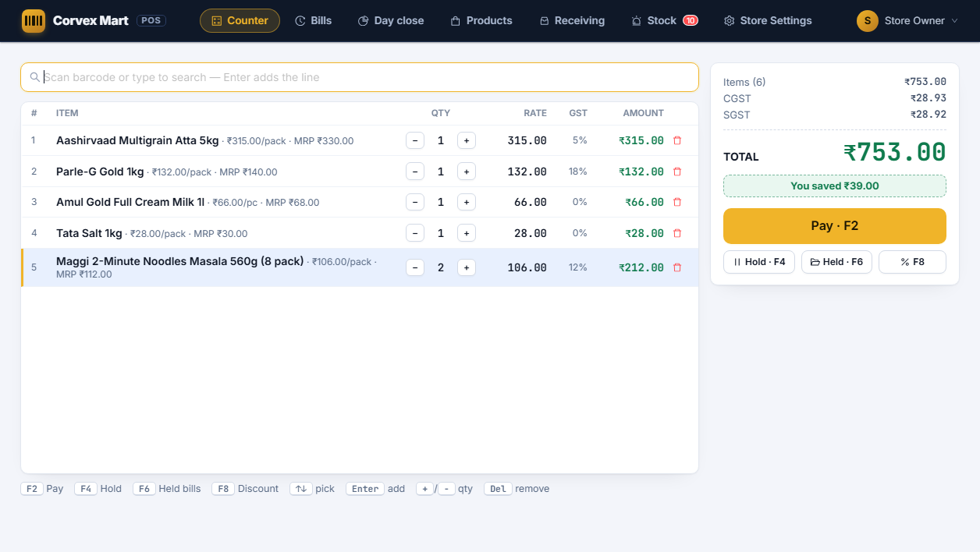Hold the bill with Hold · F4
This screenshot has height=552, width=980.
tap(759, 262)
